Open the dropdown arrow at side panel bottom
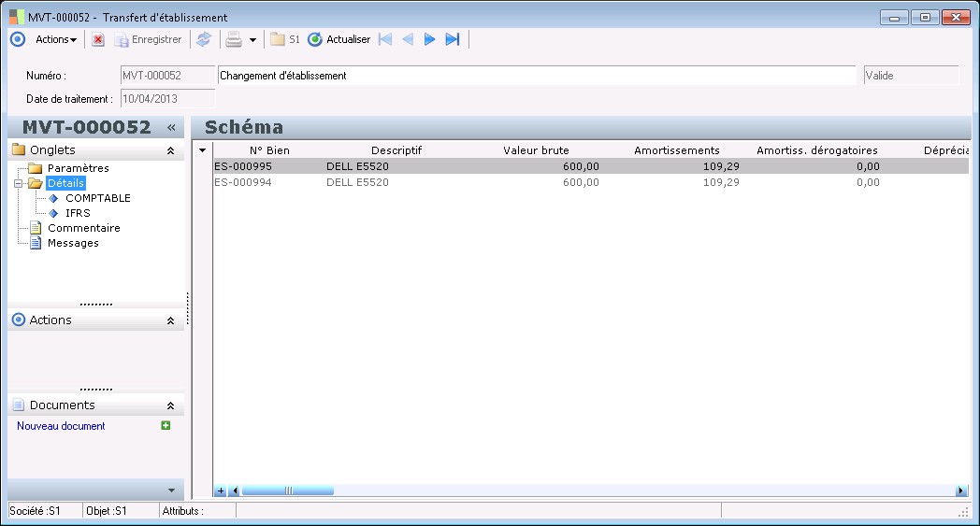The image size is (980, 526). tap(172, 490)
